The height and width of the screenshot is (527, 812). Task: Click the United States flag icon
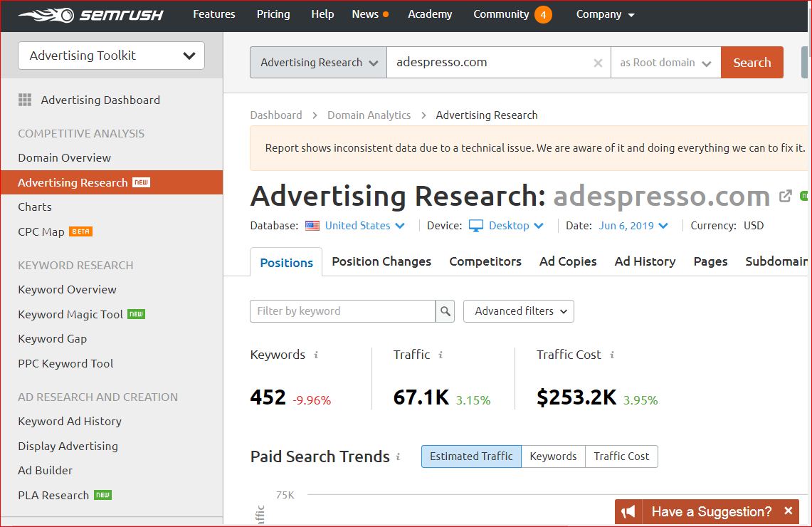tap(312, 226)
